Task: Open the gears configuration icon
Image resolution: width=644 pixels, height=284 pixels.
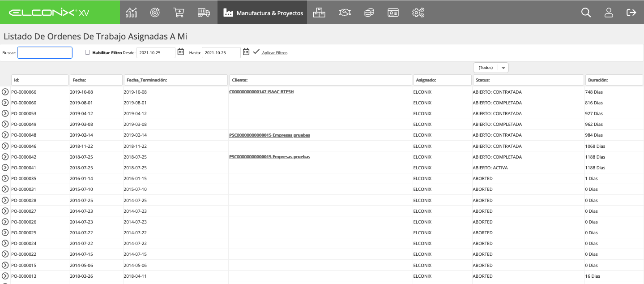Action: [x=418, y=13]
